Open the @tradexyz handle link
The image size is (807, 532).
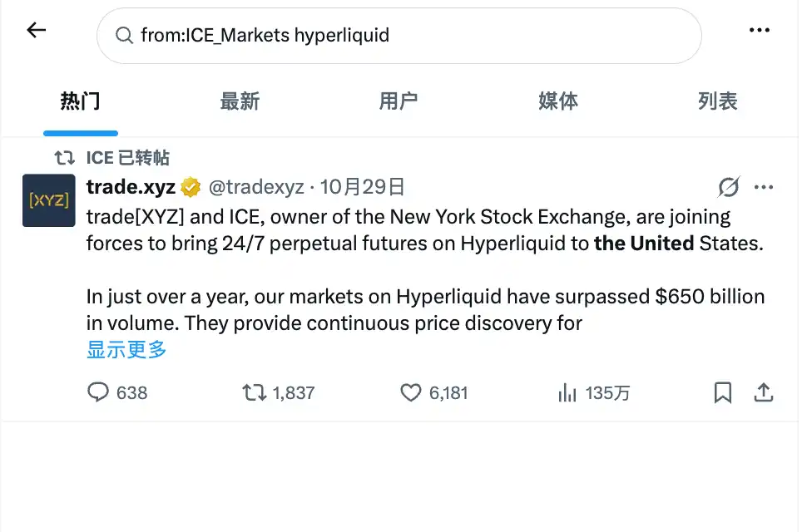256,187
